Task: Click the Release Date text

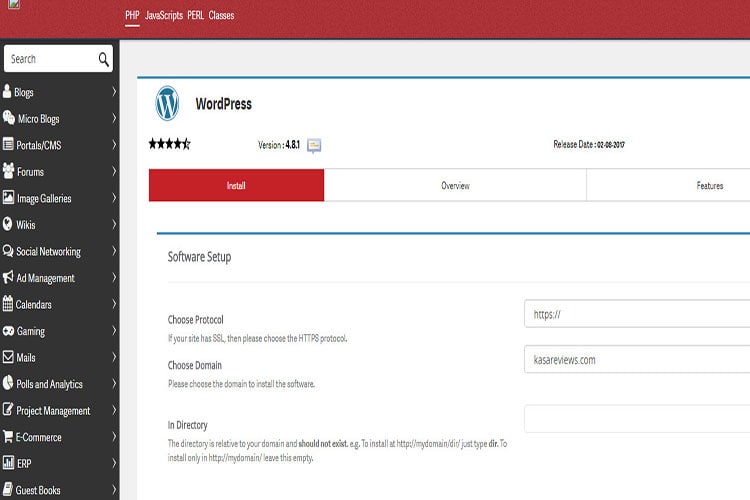Action: click(589, 144)
